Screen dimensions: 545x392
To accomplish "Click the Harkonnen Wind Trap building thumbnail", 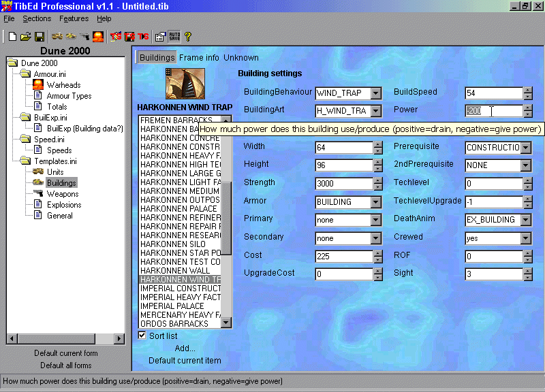I will click(185, 84).
